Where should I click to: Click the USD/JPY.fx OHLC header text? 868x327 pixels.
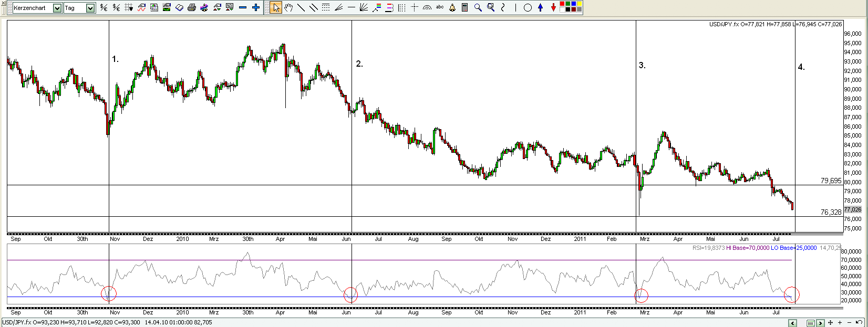(x=775, y=24)
